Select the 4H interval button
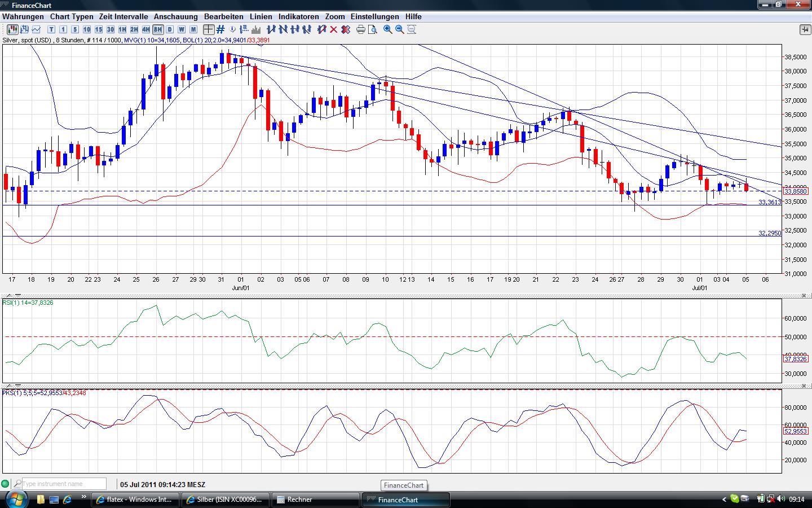The image size is (812, 508). pyautogui.click(x=146, y=29)
